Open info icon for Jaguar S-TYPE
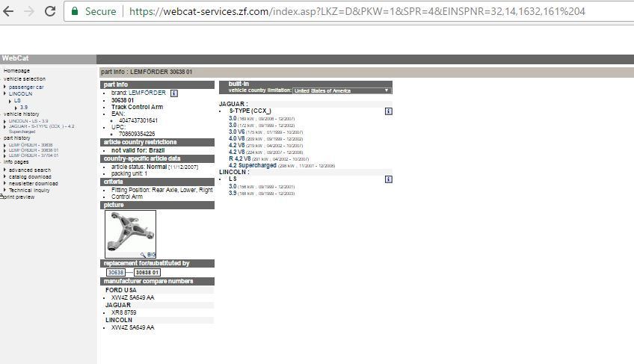Image resolution: width=634 pixels, height=364 pixels. pyautogui.click(x=388, y=111)
